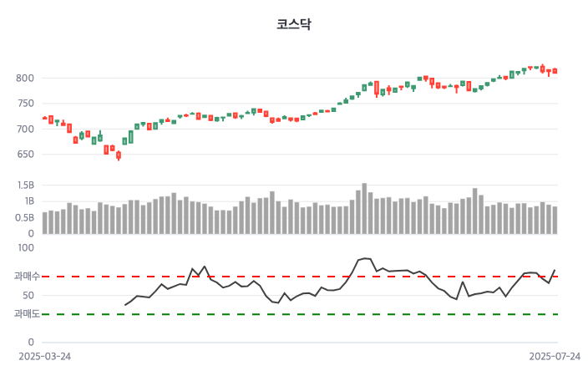Viewport: 588px width, 376px height.
Task: Click the 코스닥 chart title
Action: click(x=294, y=24)
